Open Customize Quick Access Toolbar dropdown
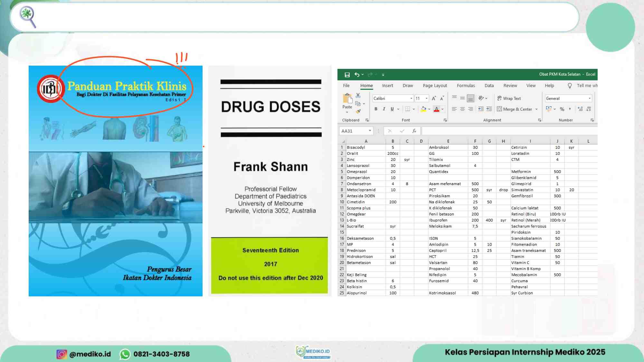644x362 pixels. pyautogui.click(x=383, y=75)
